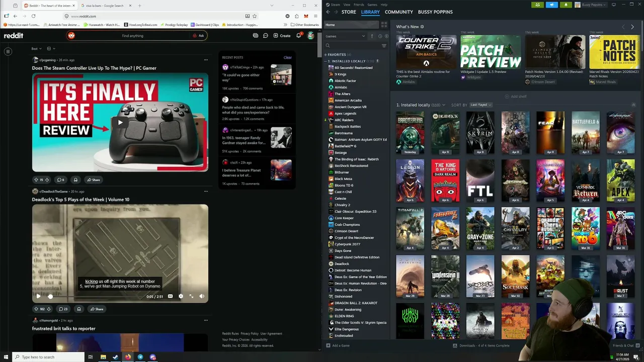Open Steam collections grid view icon
644x362 pixels.
pyautogui.click(x=384, y=25)
